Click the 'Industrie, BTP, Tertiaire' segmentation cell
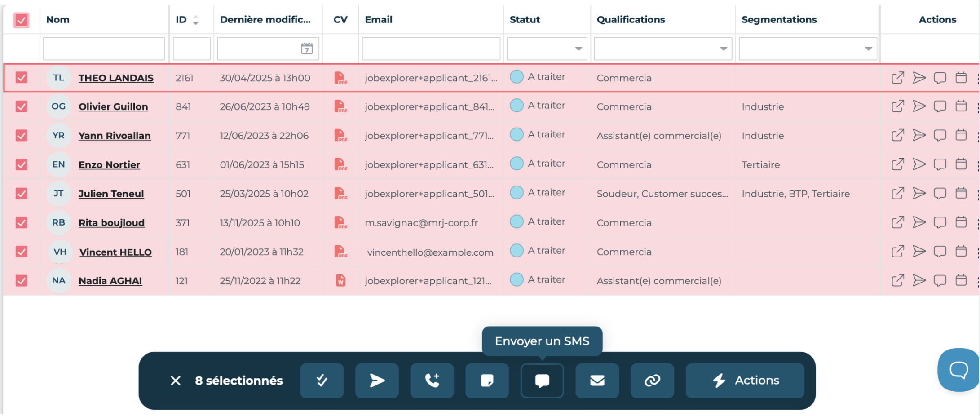The image size is (980, 416). [796, 194]
